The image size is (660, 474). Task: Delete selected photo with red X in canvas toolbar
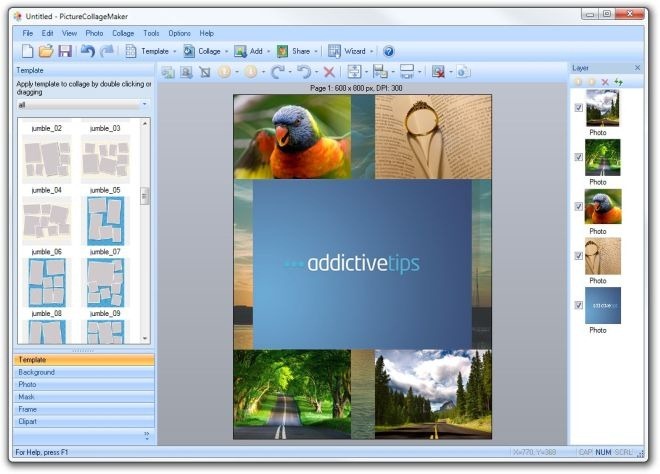click(x=329, y=72)
